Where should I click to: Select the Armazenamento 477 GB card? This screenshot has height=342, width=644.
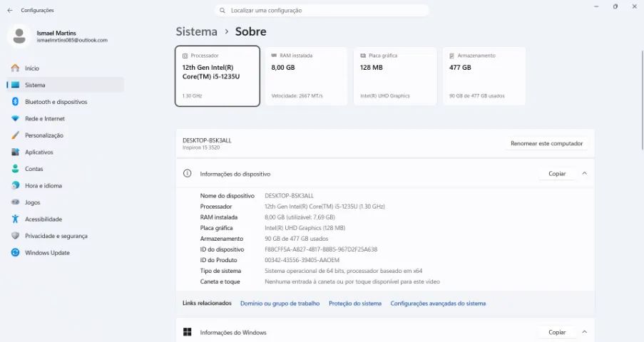(484, 76)
